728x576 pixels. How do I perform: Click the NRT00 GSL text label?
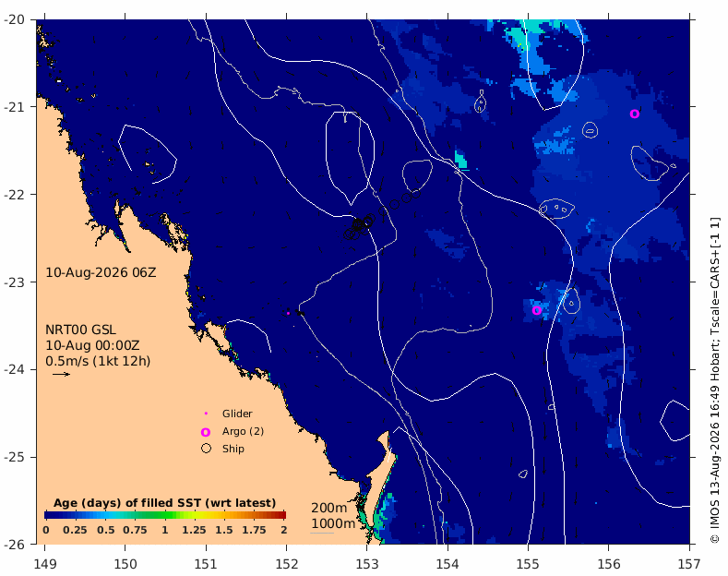(81, 330)
